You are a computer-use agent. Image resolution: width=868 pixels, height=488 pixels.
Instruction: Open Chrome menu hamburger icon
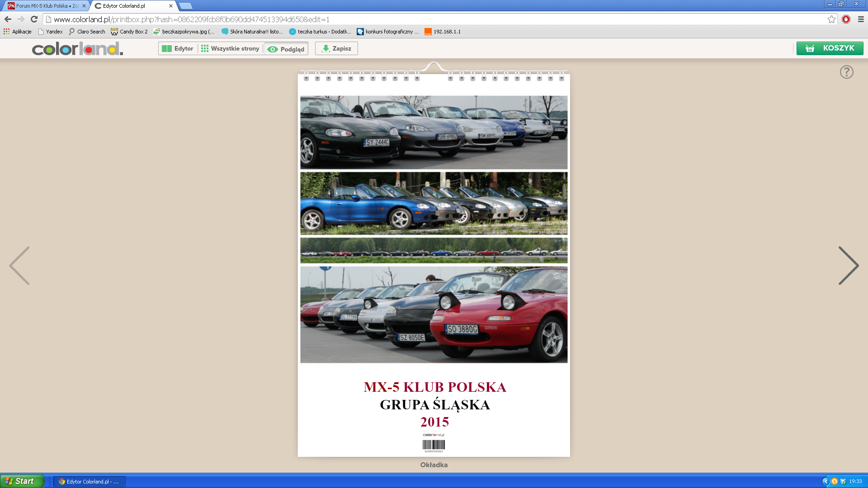(x=861, y=19)
